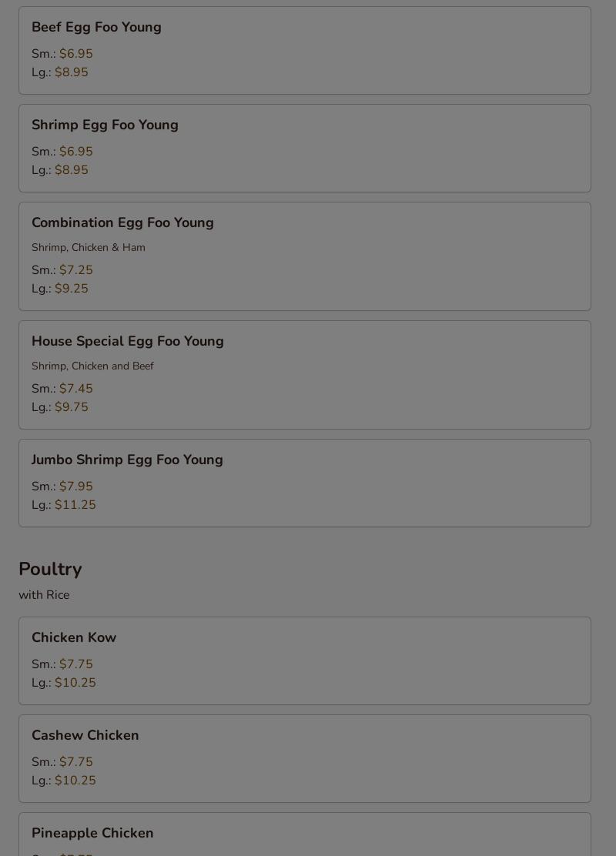Click House Special $7.45 small price
This screenshot has height=856, width=616.
coord(75,389)
